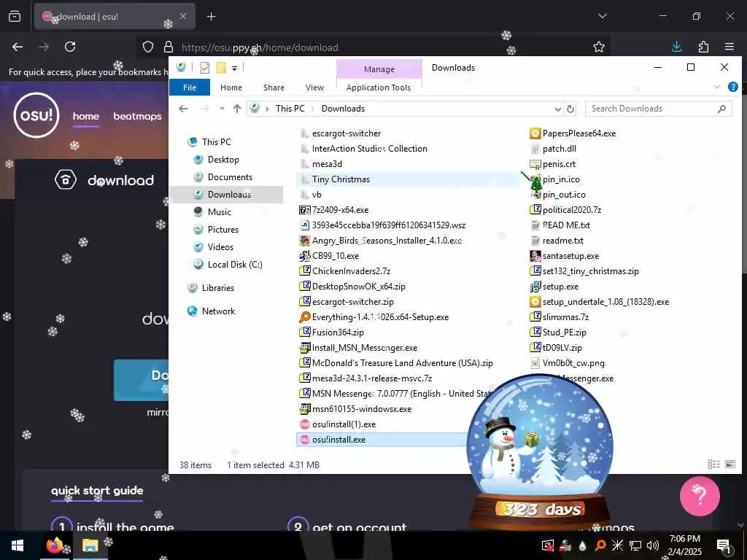Select Documents in the navigation pane
747x560 pixels.
[230, 177]
